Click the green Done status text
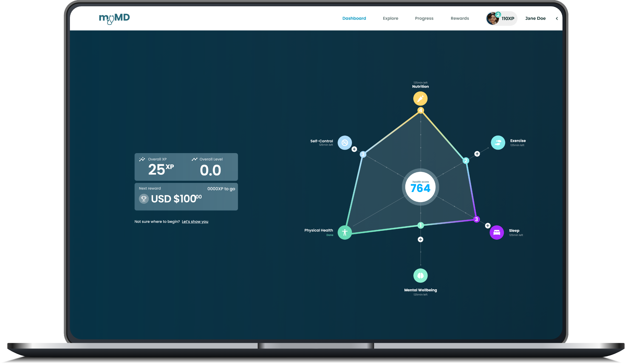 [330, 235]
